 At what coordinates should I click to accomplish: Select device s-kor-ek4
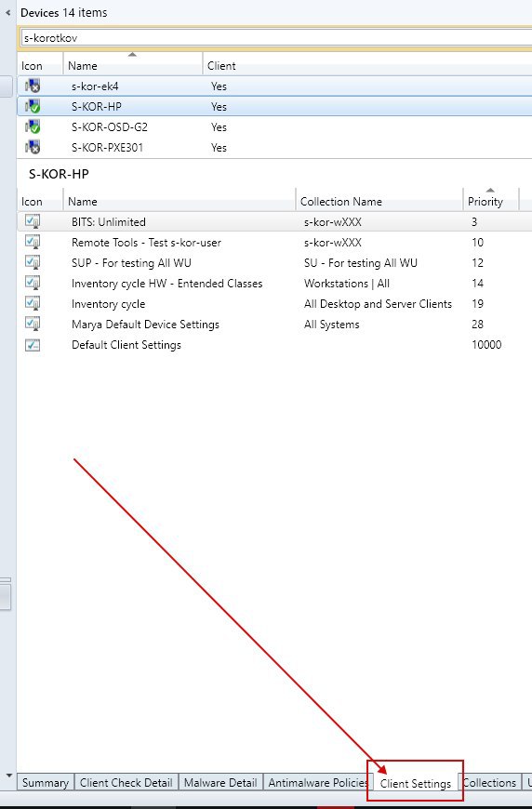coord(274,86)
